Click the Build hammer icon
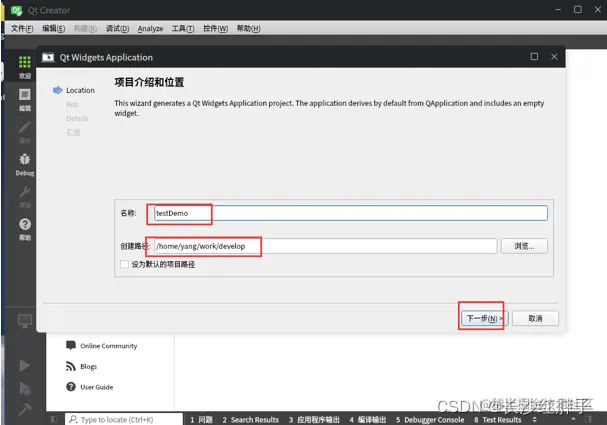Image resolution: width=607 pixels, height=425 pixels. pos(25,409)
